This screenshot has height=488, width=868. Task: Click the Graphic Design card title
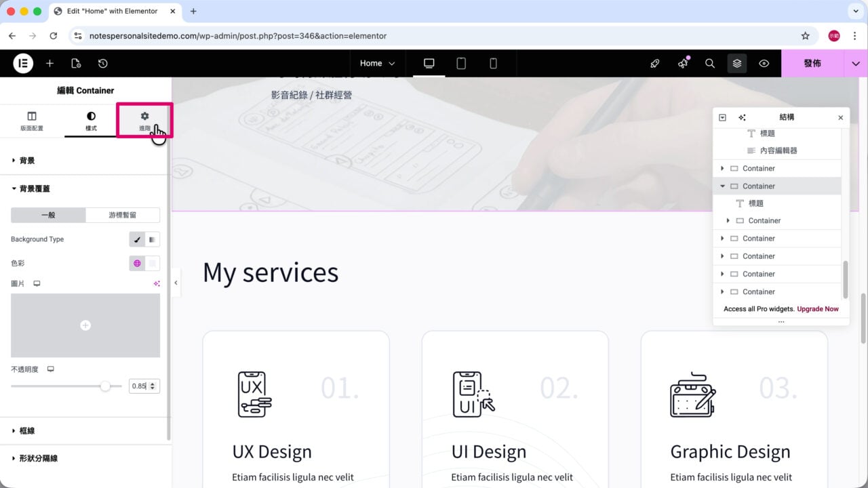[x=730, y=451]
